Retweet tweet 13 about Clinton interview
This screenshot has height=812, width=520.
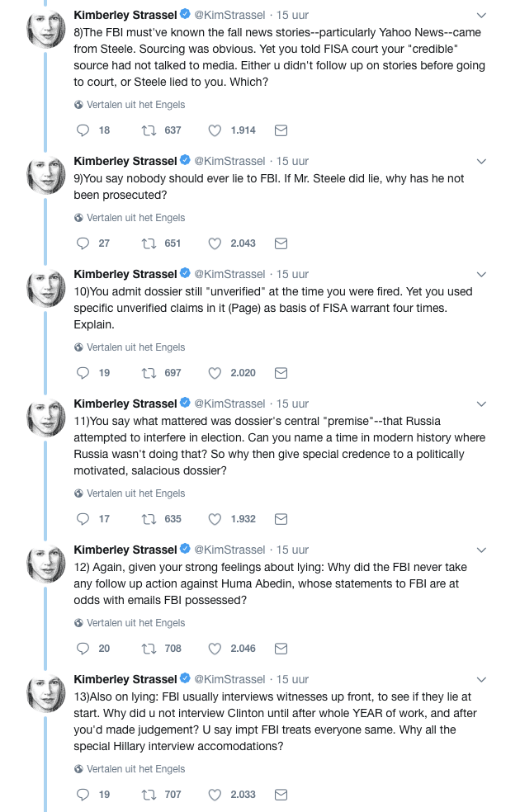tap(149, 795)
